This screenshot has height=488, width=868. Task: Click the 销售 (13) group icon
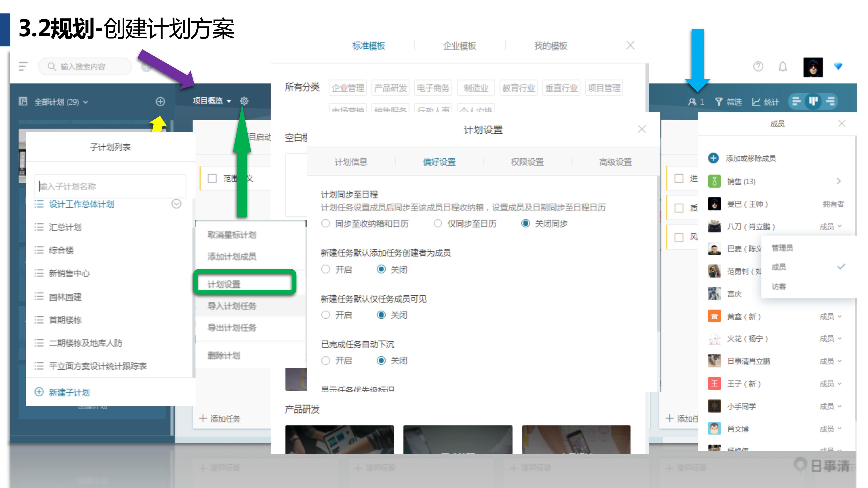coord(714,181)
